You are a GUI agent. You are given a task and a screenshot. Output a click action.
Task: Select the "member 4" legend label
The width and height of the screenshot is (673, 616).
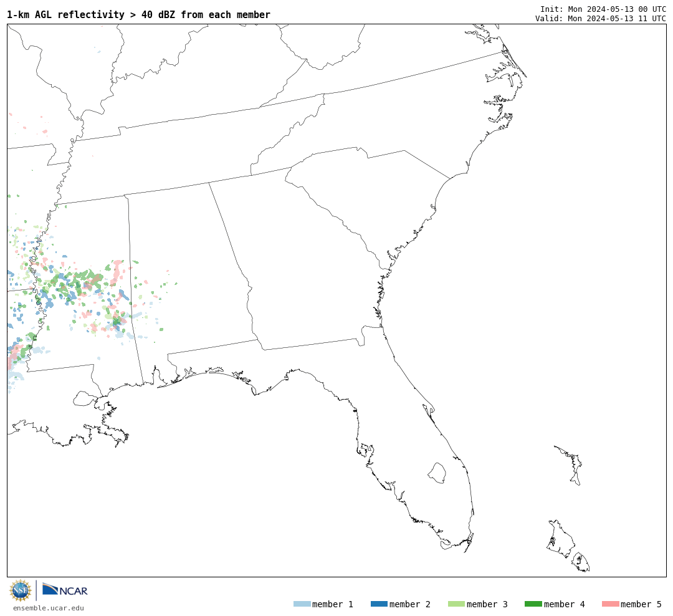[564, 604]
